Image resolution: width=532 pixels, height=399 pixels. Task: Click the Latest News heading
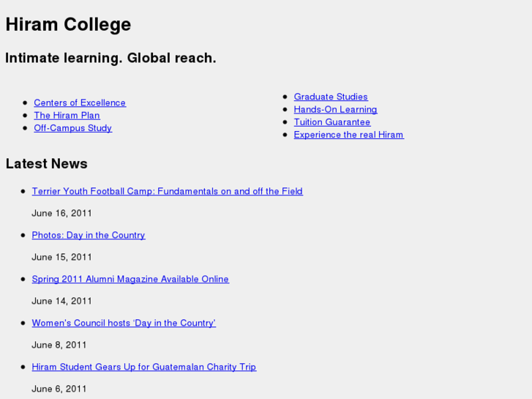point(47,164)
